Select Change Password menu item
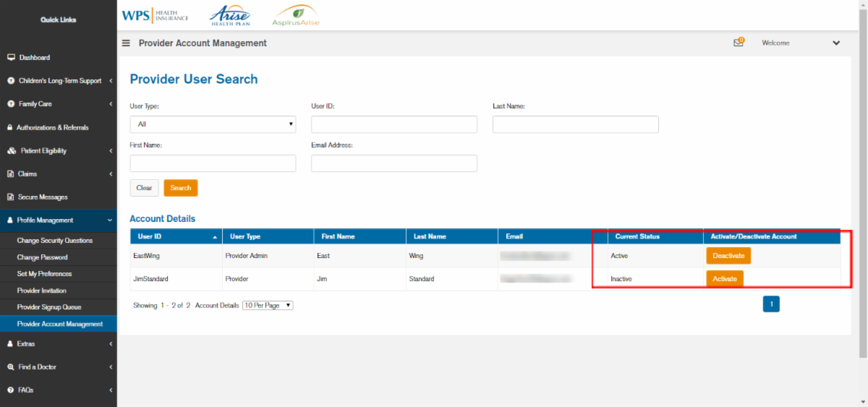868x407 pixels. click(x=42, y=257)
